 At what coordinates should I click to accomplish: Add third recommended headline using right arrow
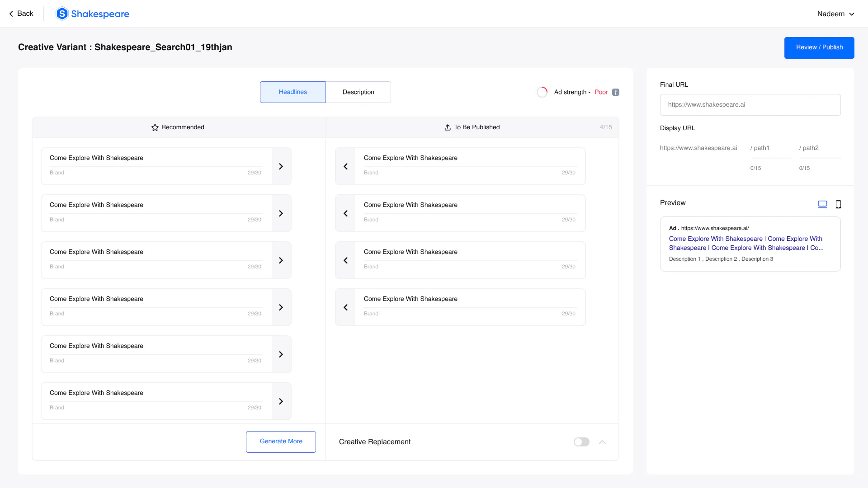tap(281, 260)
